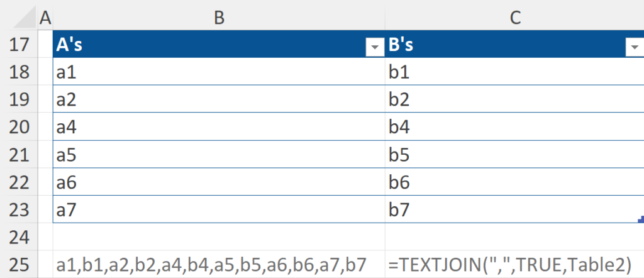Click the A's table header cell
The height and width of the screenshot is (278, 644).
tap(208, 45)
